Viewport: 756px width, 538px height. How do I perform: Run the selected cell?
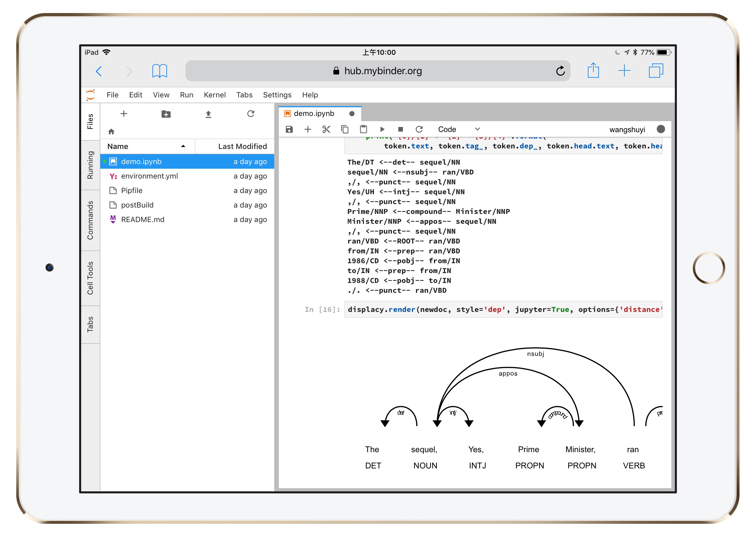[382, 129]
